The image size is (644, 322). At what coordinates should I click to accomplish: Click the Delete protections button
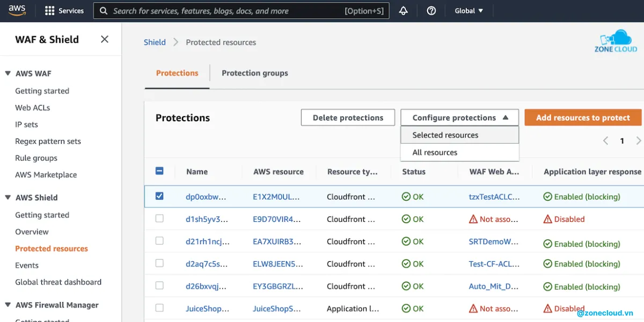click(x=348, y=118)
